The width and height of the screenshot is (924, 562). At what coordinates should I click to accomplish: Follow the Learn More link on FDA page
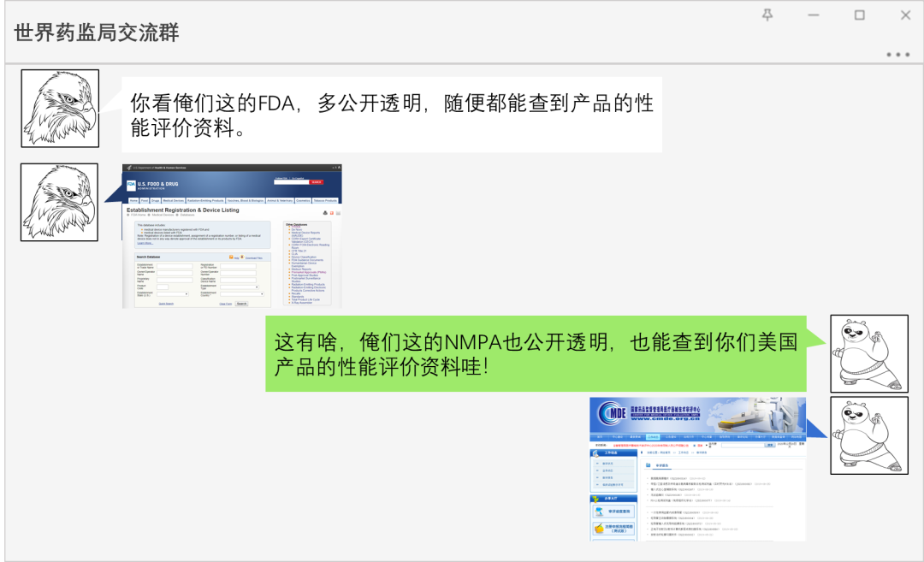(145, 243)
